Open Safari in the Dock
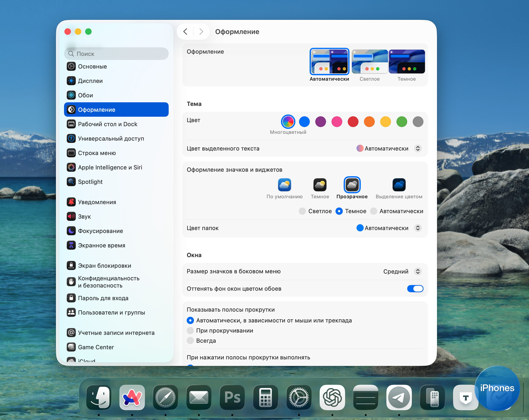529x420 pixels. pos(165,397)
